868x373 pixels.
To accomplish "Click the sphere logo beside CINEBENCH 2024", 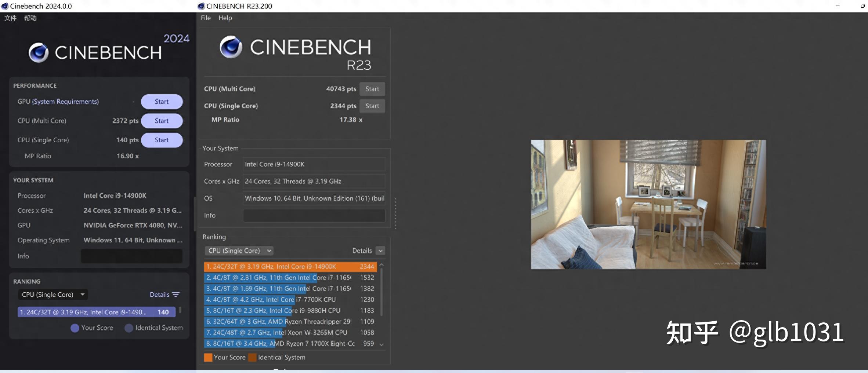I will (39, 52).
